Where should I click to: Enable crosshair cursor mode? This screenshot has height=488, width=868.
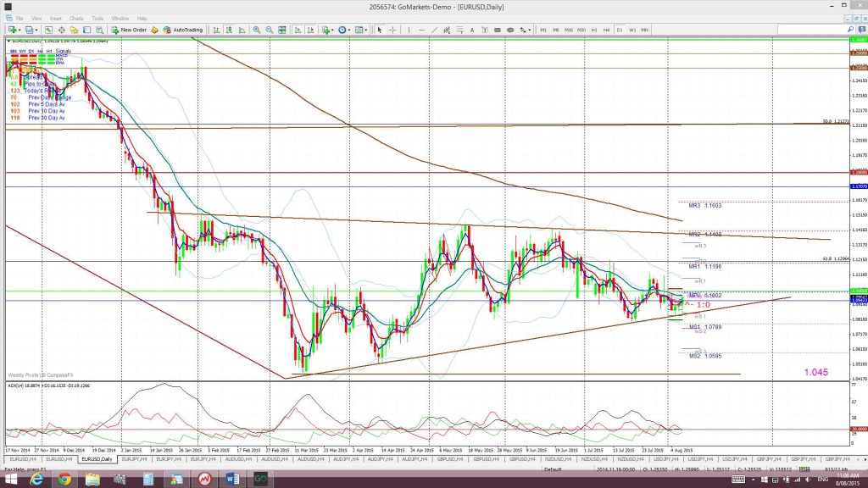[x=392, y=30]
